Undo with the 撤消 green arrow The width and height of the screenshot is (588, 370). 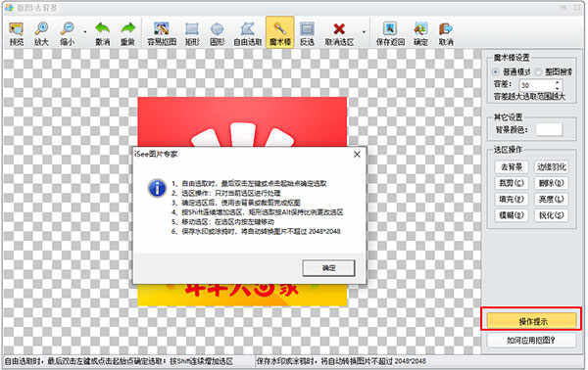pos(102,33)
